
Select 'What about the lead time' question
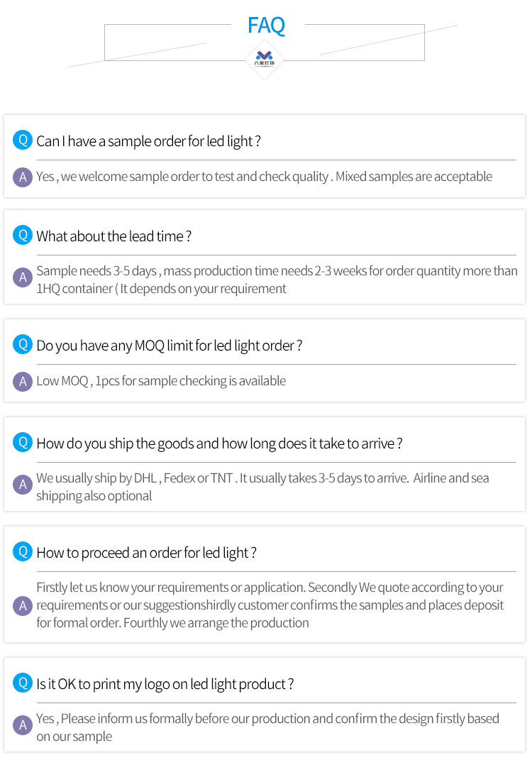tap(113, 236)
